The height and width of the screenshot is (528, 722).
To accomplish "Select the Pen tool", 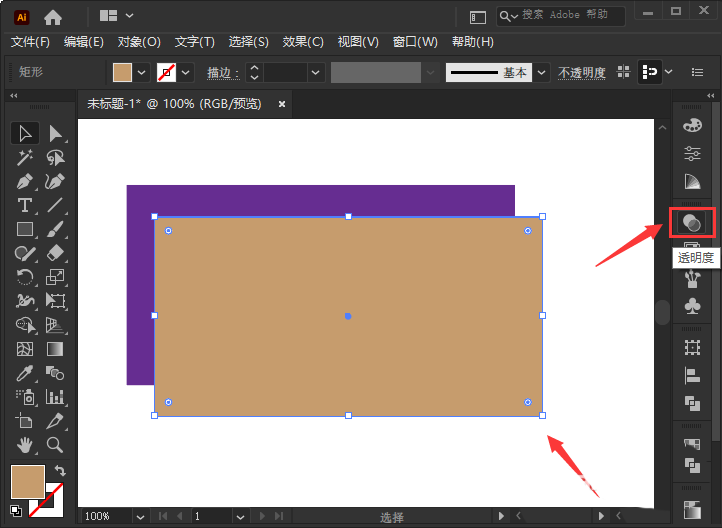I will coord(25,181).
